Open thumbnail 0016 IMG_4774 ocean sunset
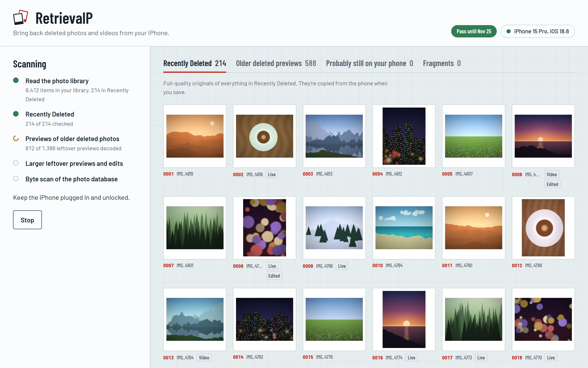 click(x=404, y=319)
